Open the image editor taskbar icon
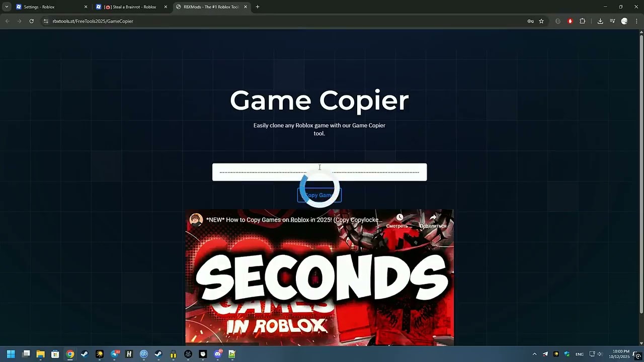 232,354
